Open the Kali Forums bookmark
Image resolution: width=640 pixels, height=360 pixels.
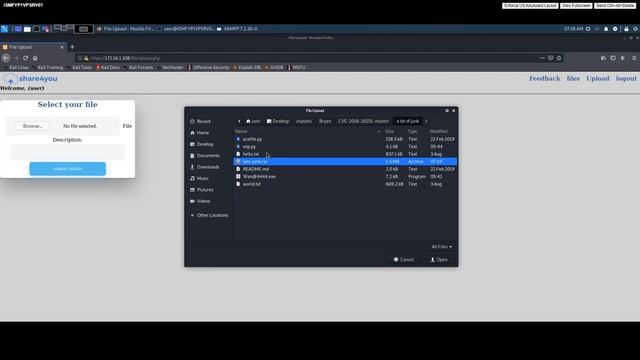click(x=139, y=67)
